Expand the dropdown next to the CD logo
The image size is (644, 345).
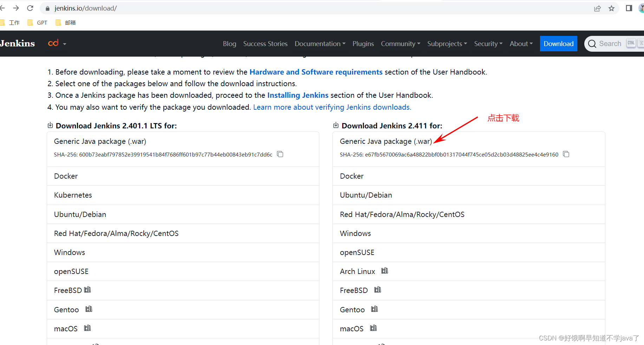coord(65,44)
